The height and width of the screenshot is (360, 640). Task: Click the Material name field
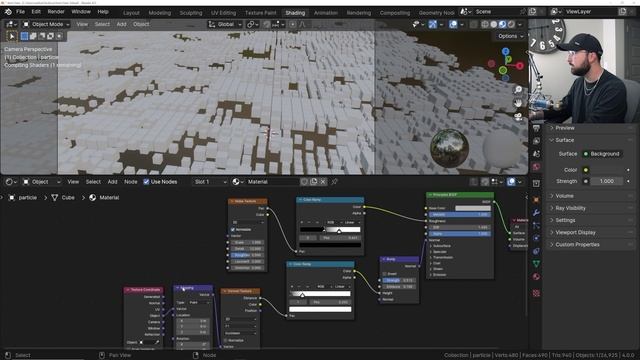[271, 182]
